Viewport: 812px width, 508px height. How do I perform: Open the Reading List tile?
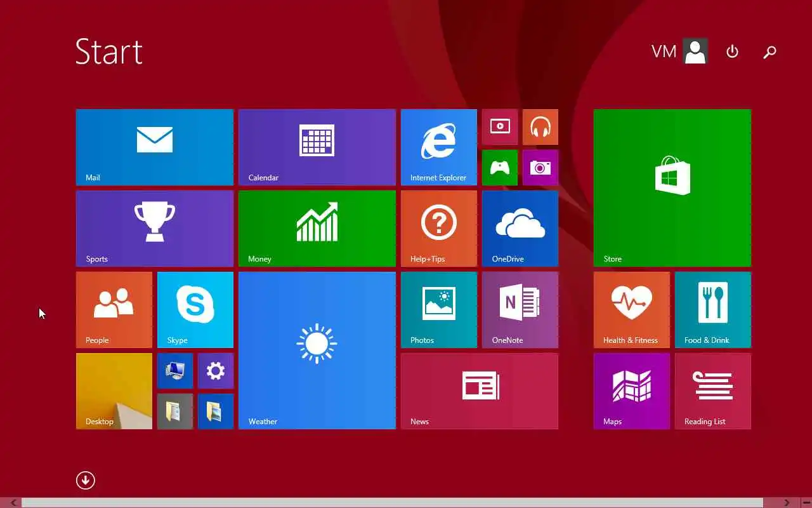[713, 391]
